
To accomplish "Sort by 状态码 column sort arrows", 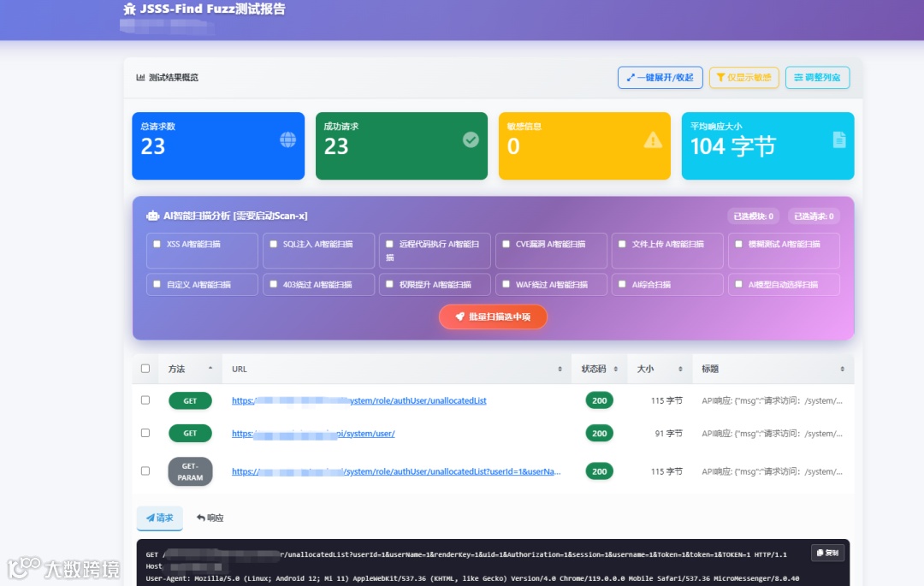I will click(x=616, y=369).
